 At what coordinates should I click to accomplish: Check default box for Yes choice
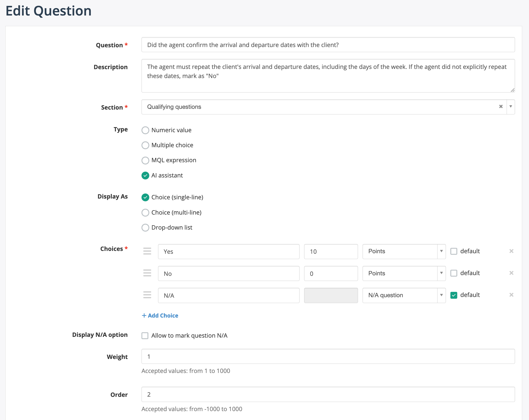click(454, 251)
